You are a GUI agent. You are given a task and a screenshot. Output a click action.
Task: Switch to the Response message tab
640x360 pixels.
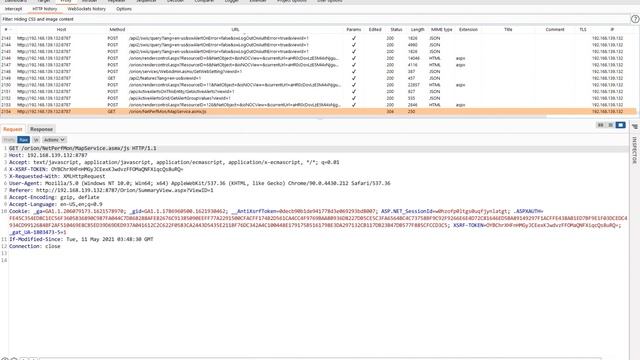[41, 129]
